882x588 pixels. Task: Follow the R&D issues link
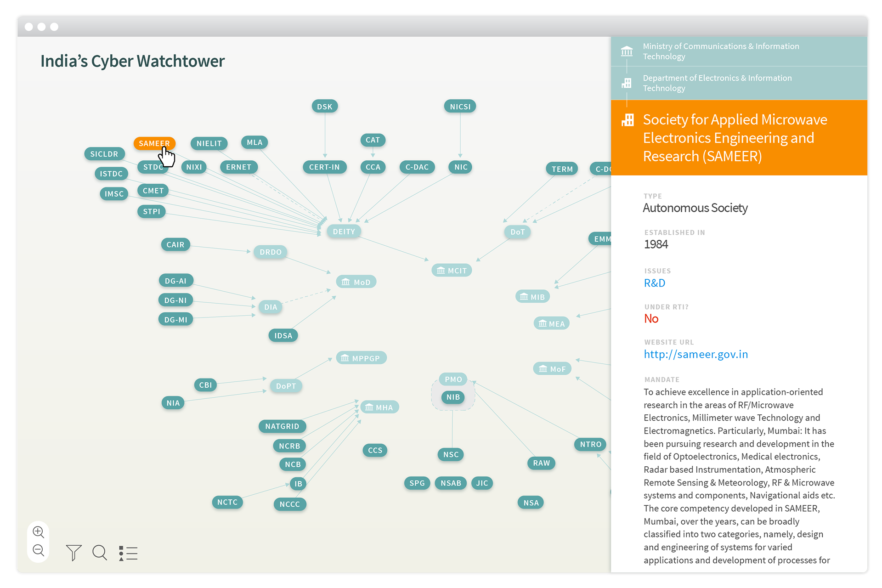click(654, 283)
